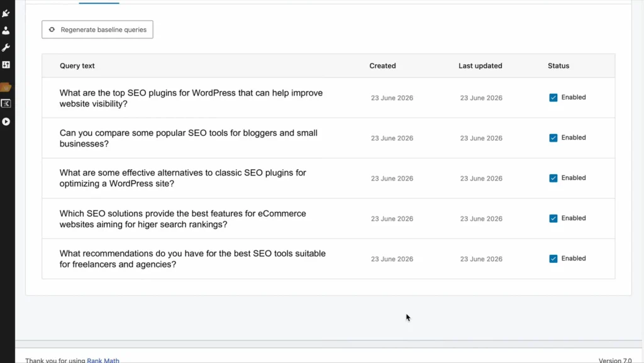Open the Users menu person icon
Screen dimensions: 644x363
point(6,31)
